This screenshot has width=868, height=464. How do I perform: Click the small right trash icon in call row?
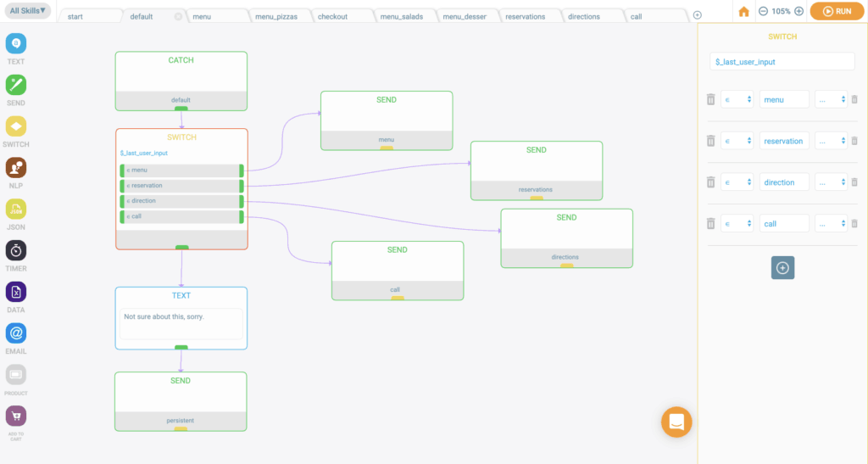click(854, 224)
